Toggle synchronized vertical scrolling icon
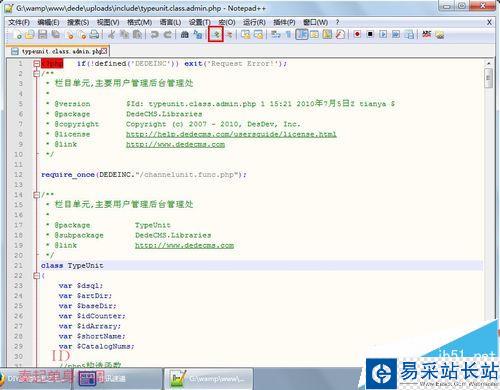The height and width of the screenshot is (390, 500). [246, 34]
